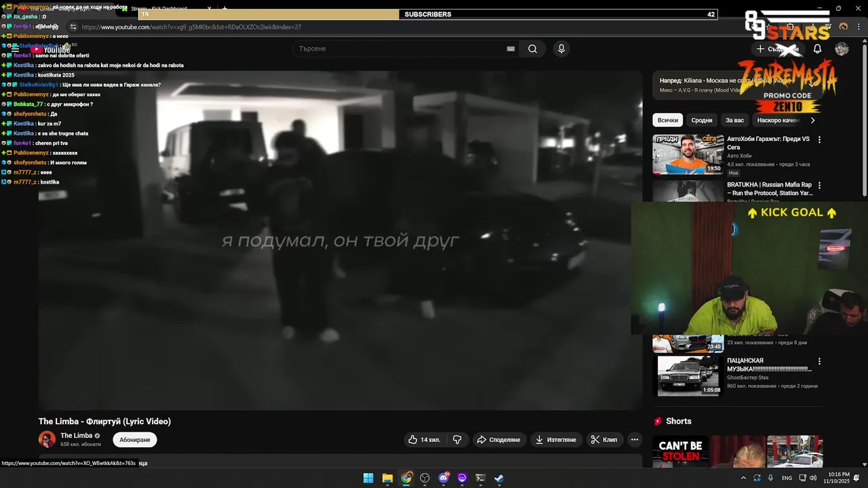Open the Chrome three-dot menu
868x488 pixels.
coord(857,27)
